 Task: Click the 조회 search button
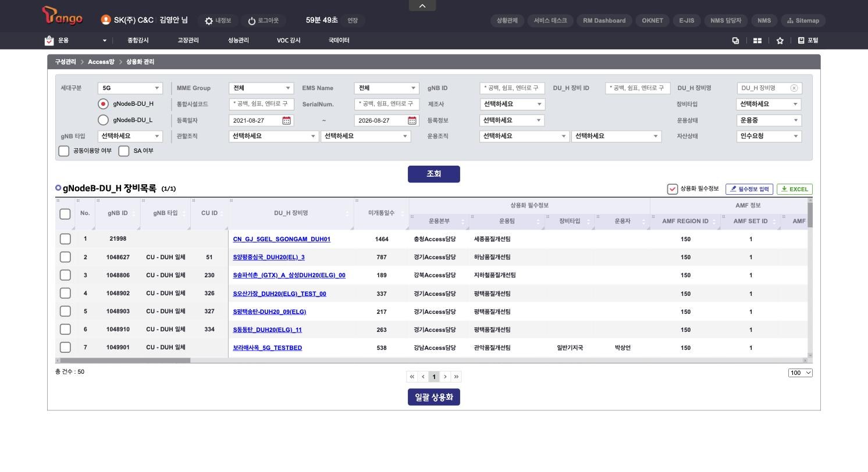(x=434, y=174)
